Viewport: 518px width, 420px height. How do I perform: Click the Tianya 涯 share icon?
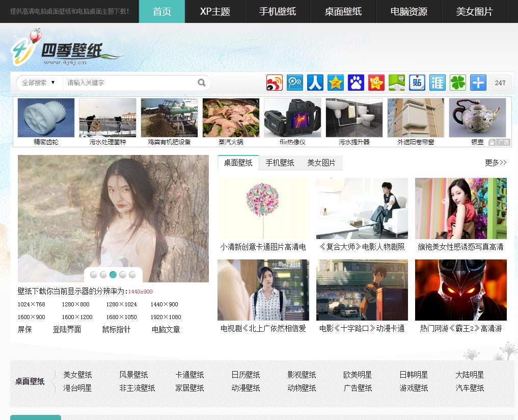click(438, 83)
